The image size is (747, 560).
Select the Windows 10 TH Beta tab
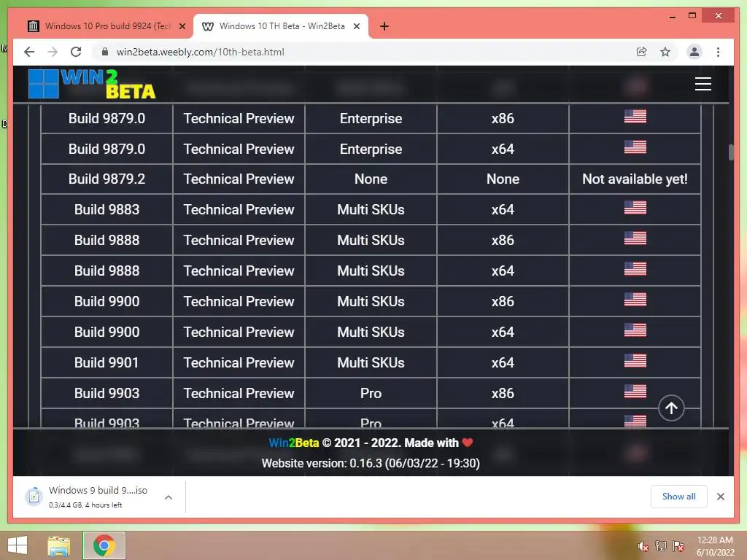pos(281,26)
